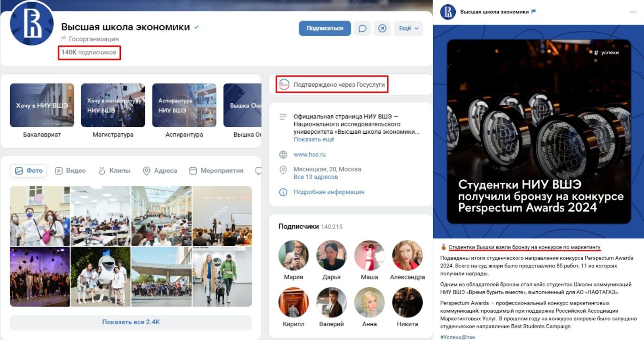Switch to the Адреса tab

160,171
